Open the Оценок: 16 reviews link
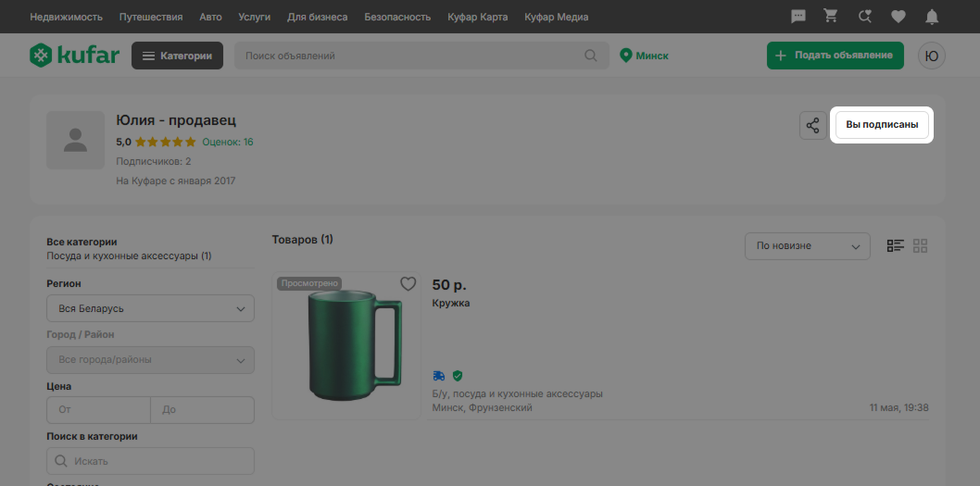Screen dimensions: 980x486 point(228,142)
